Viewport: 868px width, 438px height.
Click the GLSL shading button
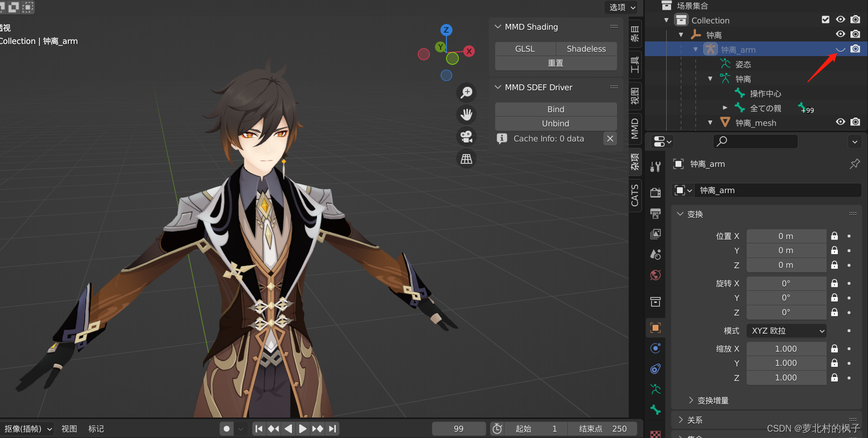coord(525,49)
